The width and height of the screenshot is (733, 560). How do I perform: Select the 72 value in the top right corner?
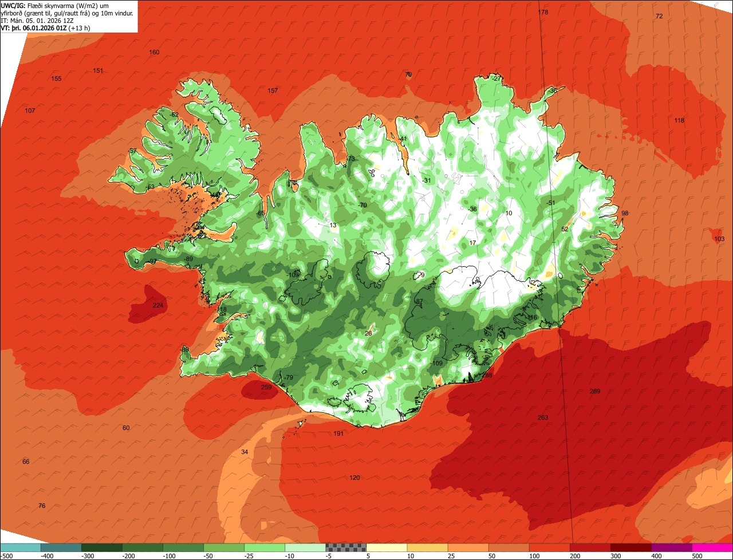(x=659, y=16)
